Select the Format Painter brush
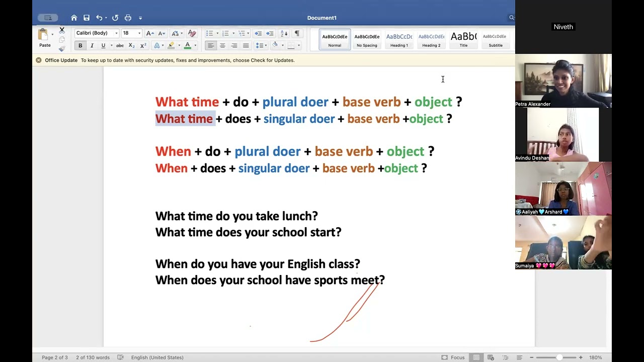 click(x=62, y=49)
